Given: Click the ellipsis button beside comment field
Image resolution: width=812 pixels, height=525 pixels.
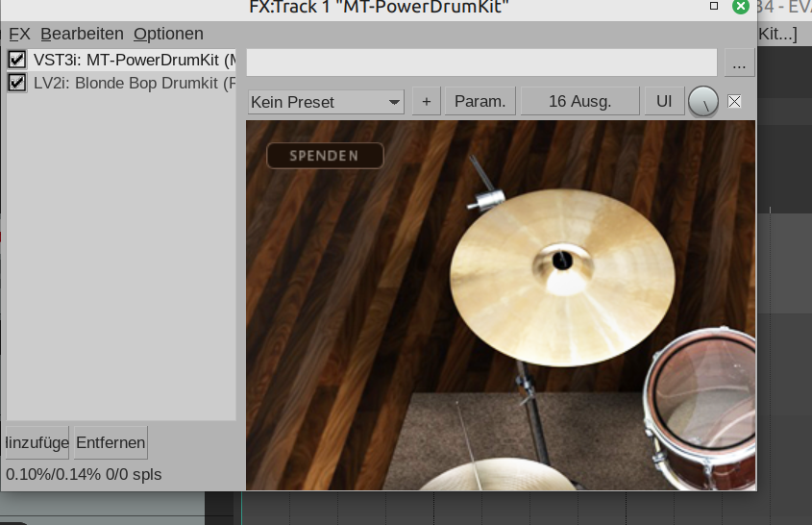Looking at the screenshot, I should [740, 62].
